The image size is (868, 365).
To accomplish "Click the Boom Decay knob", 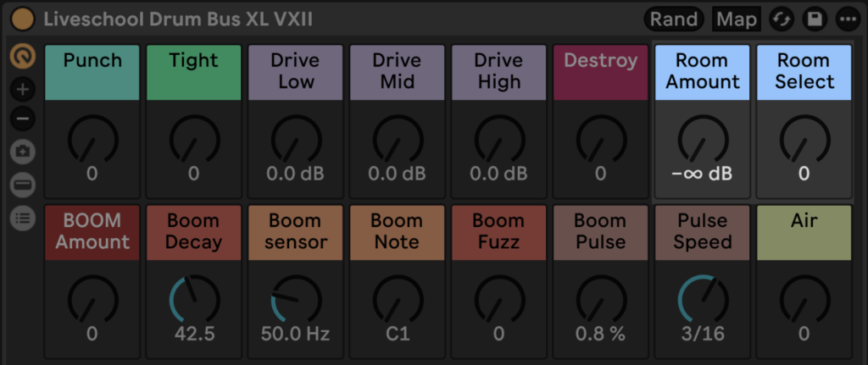I will coord(194,300).
